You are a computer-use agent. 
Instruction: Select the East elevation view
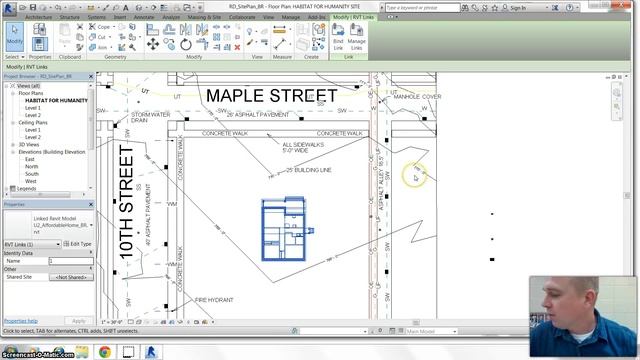point(29,159)
